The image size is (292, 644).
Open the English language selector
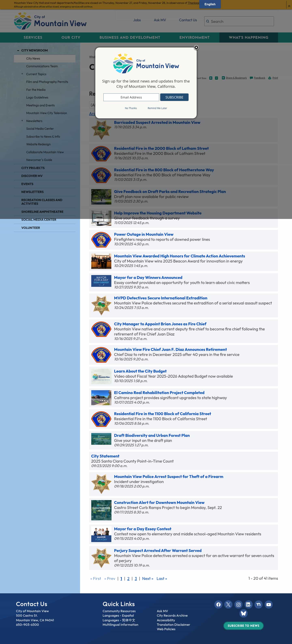210,4
